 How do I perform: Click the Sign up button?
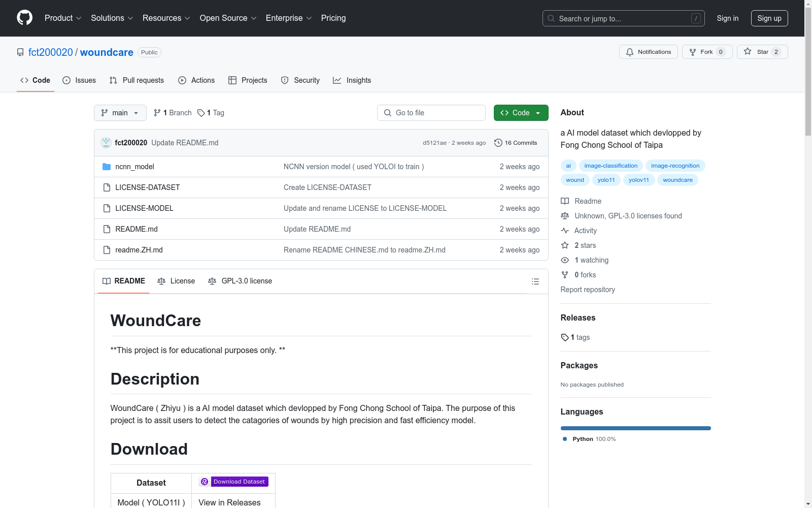pyautogui.click(x=769, y=18)
